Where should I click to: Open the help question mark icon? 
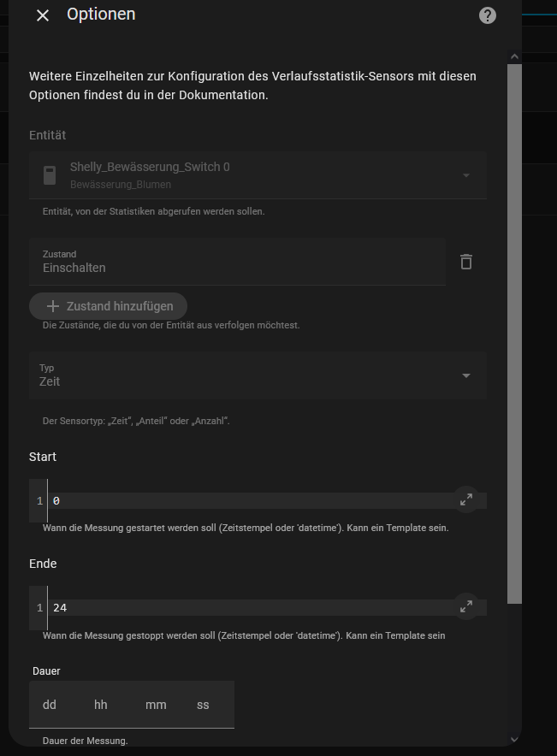point(488,15)
